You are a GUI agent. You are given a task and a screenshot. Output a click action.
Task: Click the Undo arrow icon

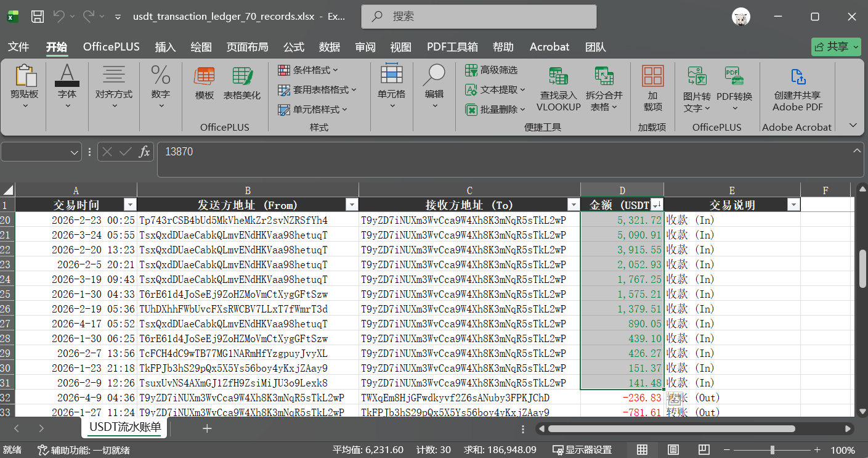[x=59, y=17]
